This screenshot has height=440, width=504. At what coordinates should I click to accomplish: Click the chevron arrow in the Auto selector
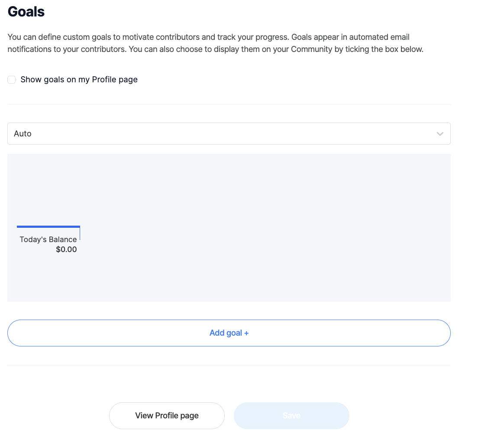(440, 134)
